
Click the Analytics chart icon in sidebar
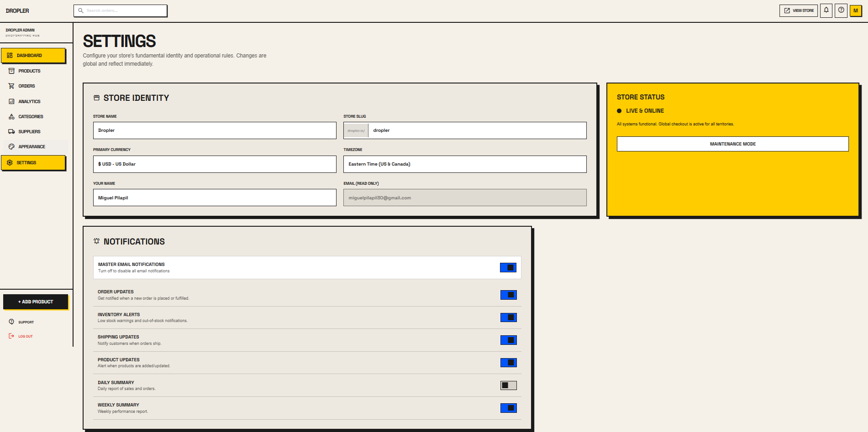click(11, 102)
